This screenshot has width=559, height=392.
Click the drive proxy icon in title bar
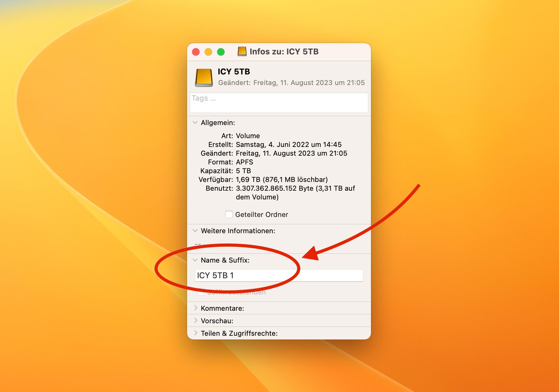pos(242,52)
